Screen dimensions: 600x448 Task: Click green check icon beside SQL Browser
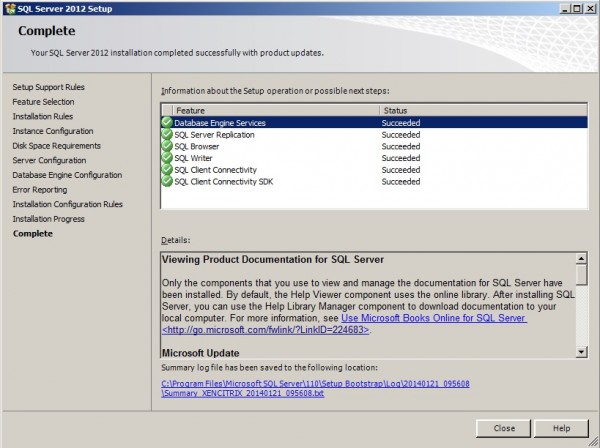(167, 146)
